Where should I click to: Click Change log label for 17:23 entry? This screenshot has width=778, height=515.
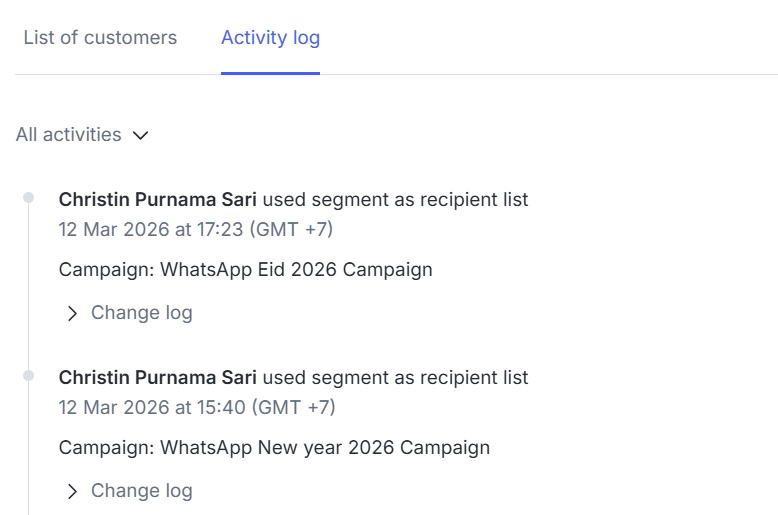[141, 313]
